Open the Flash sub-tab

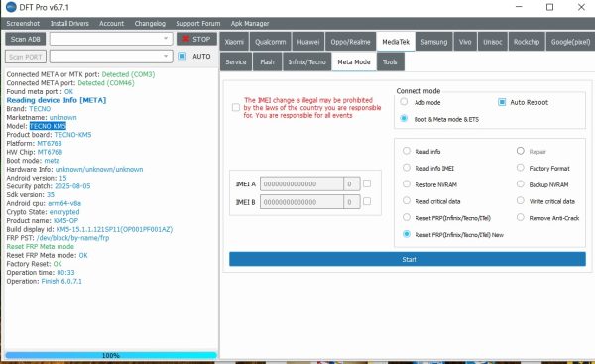click(267, 61)
